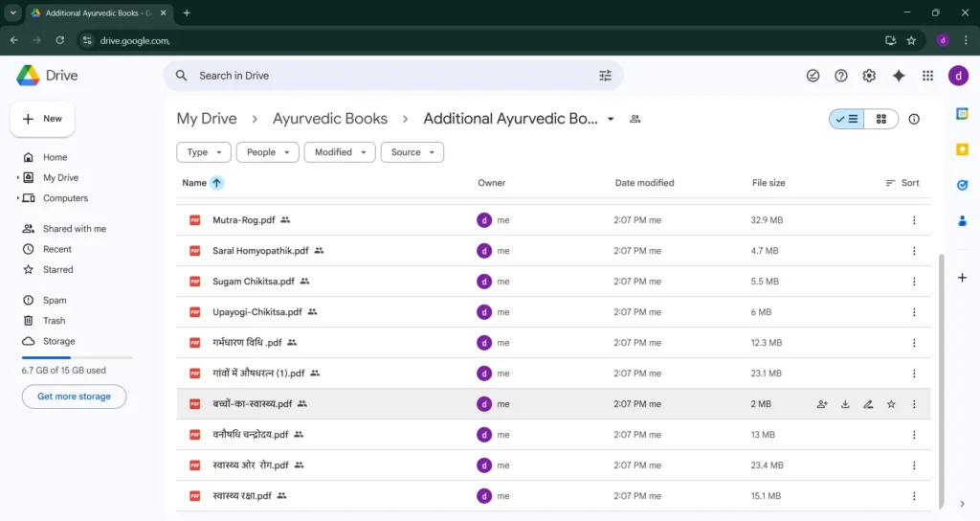
Task: Open search filter options icon in search bar
Action: click(x=605, y=76)
